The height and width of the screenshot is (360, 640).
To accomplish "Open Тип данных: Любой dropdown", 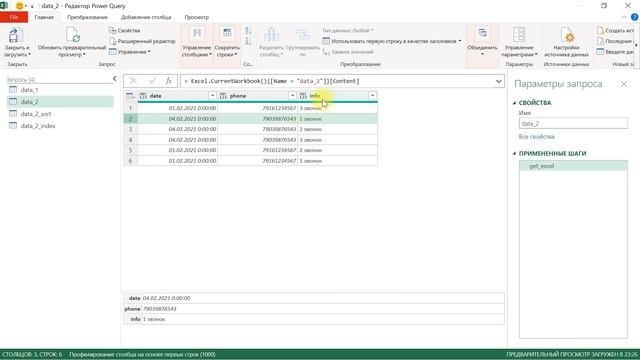I will click(x=348, y=31).
